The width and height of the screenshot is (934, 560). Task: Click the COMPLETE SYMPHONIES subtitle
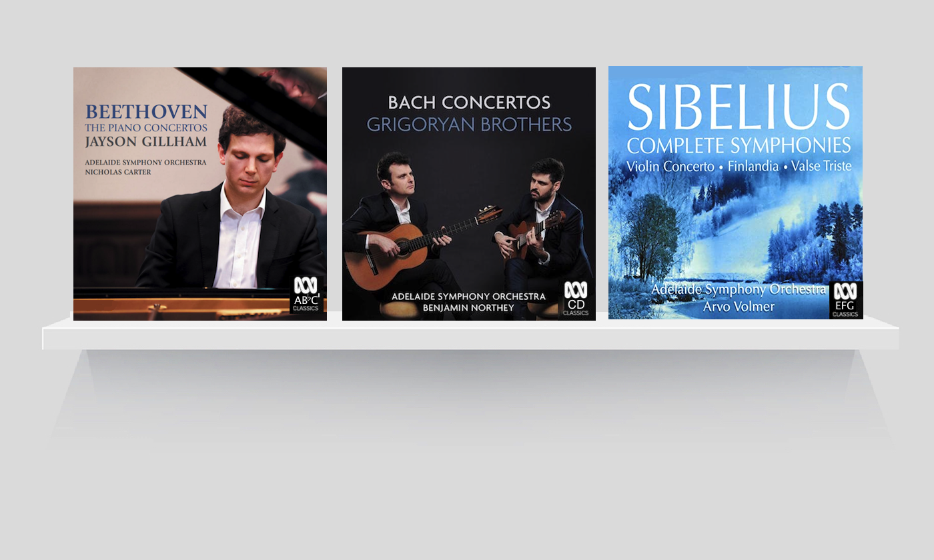click(739, 145)
